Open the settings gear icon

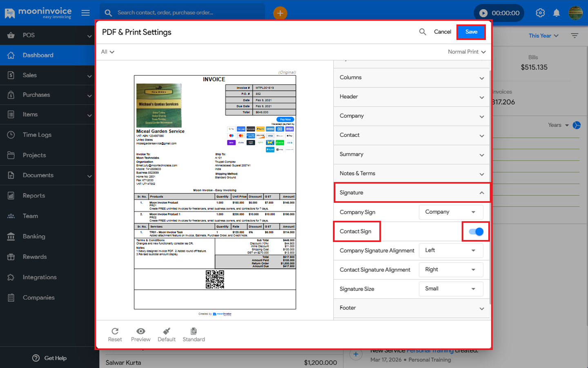(540, 13)
